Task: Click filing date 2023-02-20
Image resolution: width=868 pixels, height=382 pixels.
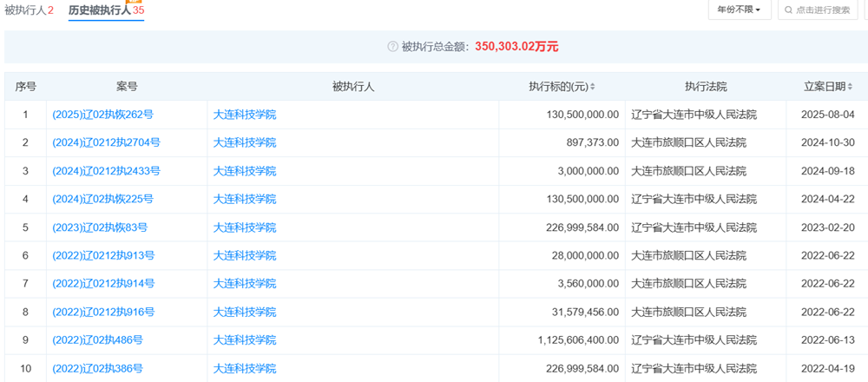Action: click(x=828, y=227)
